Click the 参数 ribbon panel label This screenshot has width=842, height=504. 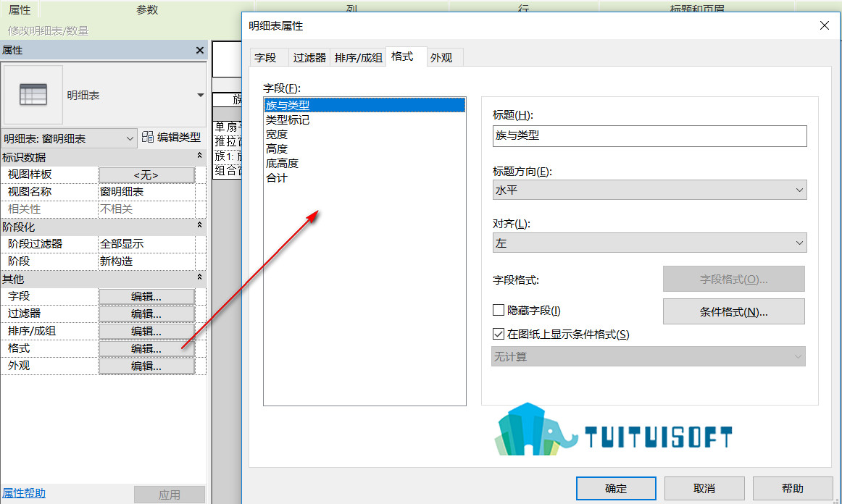tap(147, 9)
